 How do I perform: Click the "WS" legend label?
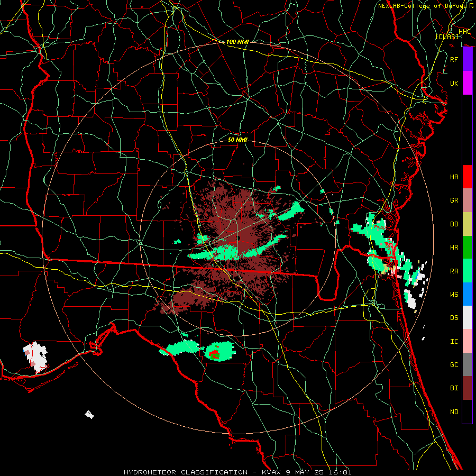(454, 295)
